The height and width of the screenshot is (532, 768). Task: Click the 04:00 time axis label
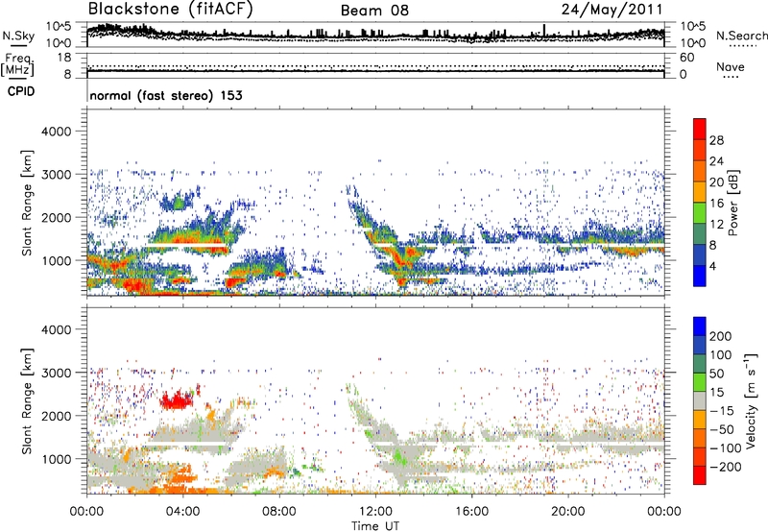coord(182,512)
